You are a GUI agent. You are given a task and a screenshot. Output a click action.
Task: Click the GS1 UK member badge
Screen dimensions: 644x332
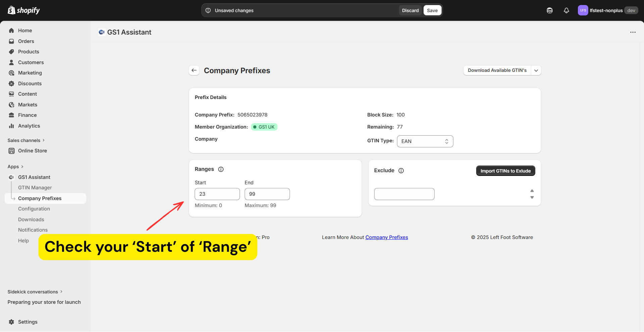coord(264,127)
